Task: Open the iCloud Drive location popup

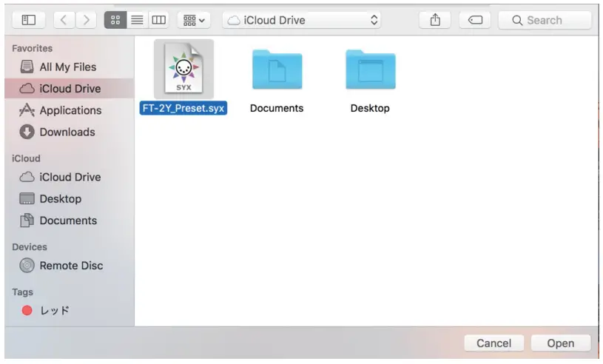Action: (302, 20)
